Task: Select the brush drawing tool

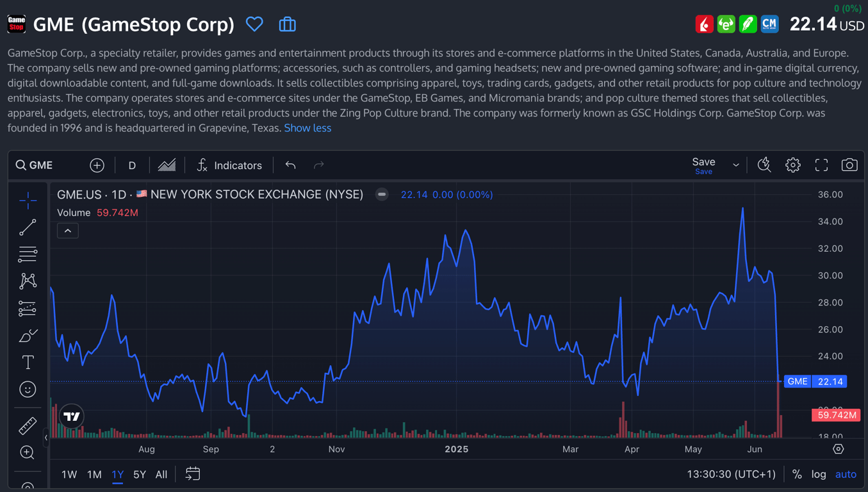Action: pos(28,336)
